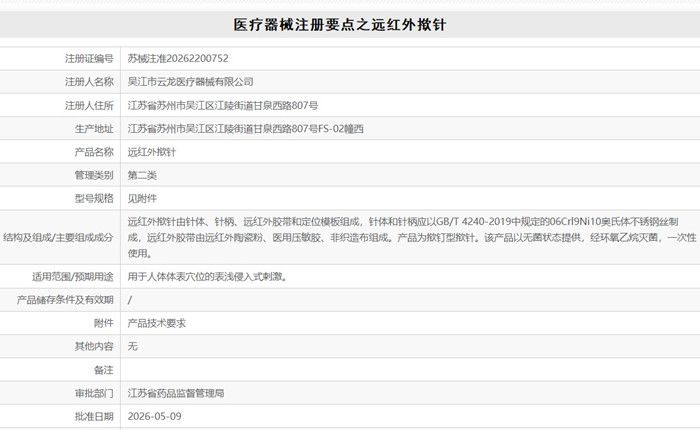
Task: Click the label 结构及组成/主要组成成分
Action: pyautogui.click(x=58, y=237)
